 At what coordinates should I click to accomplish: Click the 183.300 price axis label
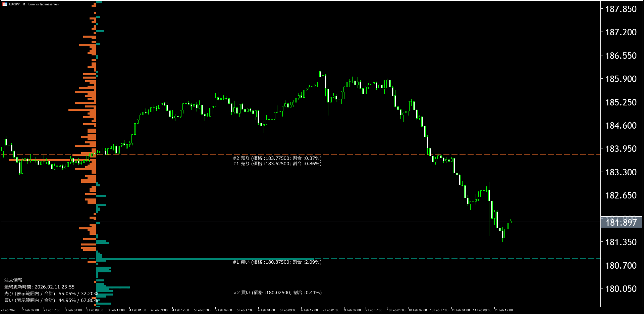click(621, 172)
